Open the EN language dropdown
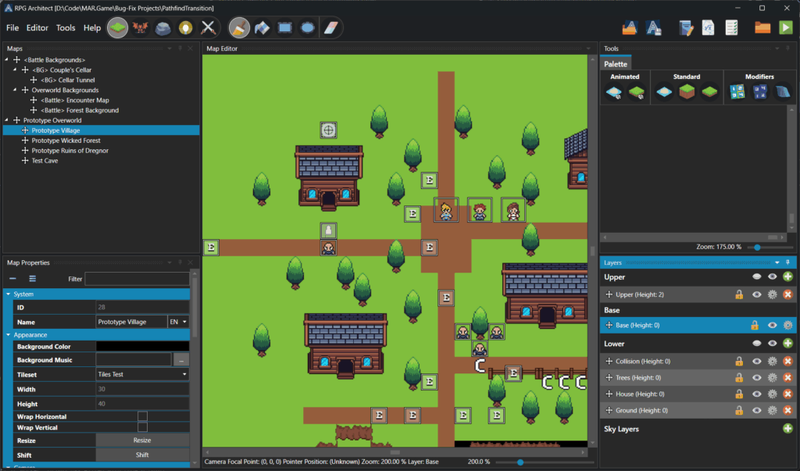The width and height of the screenshot is (800, 471). (178, 322)
